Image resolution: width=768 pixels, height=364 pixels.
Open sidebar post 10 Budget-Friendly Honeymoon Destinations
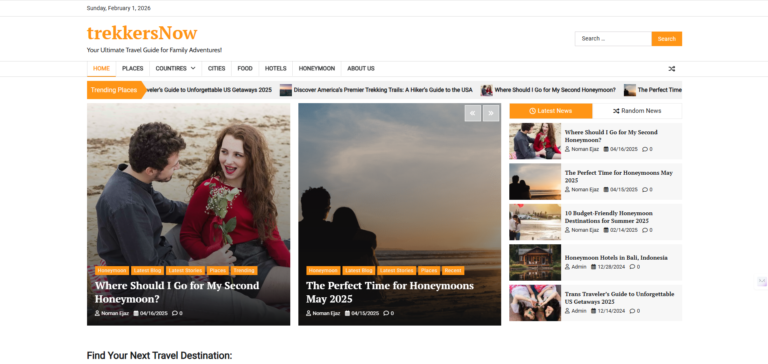(x=609, y=217)
